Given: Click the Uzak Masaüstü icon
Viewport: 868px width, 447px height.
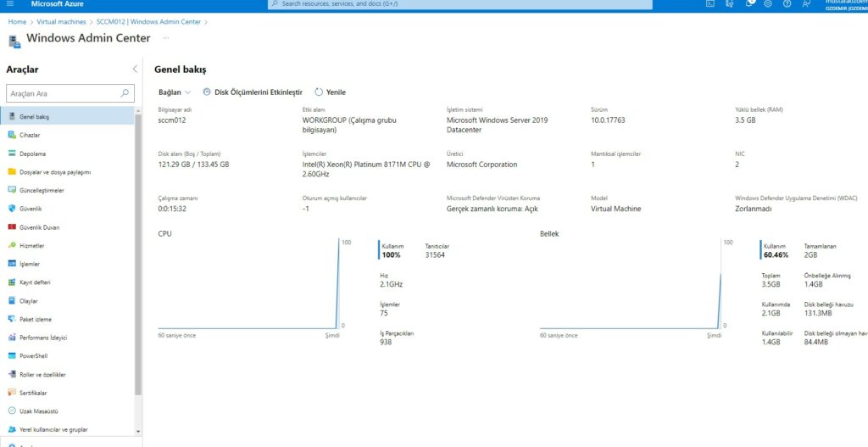Looking at the screenshot, I should (12, 411).
